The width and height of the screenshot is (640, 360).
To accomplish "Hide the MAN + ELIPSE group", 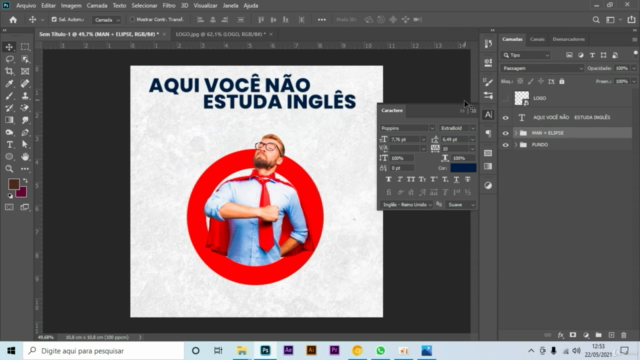I will click(x=505, y=133).
